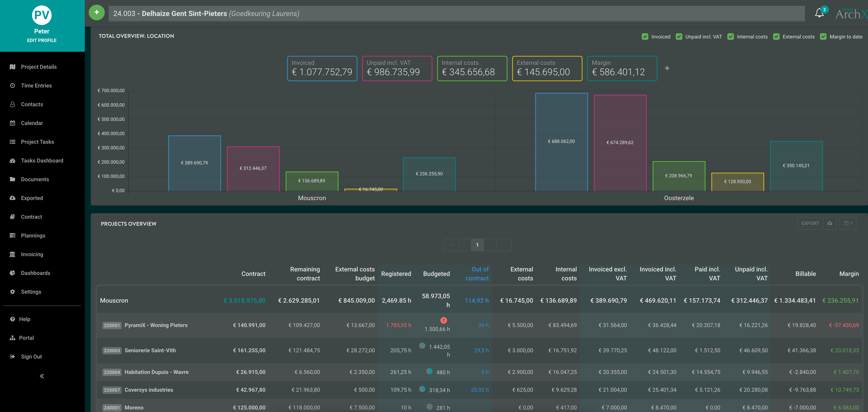Disable the Margin to date checkbox
868x412 pixels.
click(x=823, y=37)
